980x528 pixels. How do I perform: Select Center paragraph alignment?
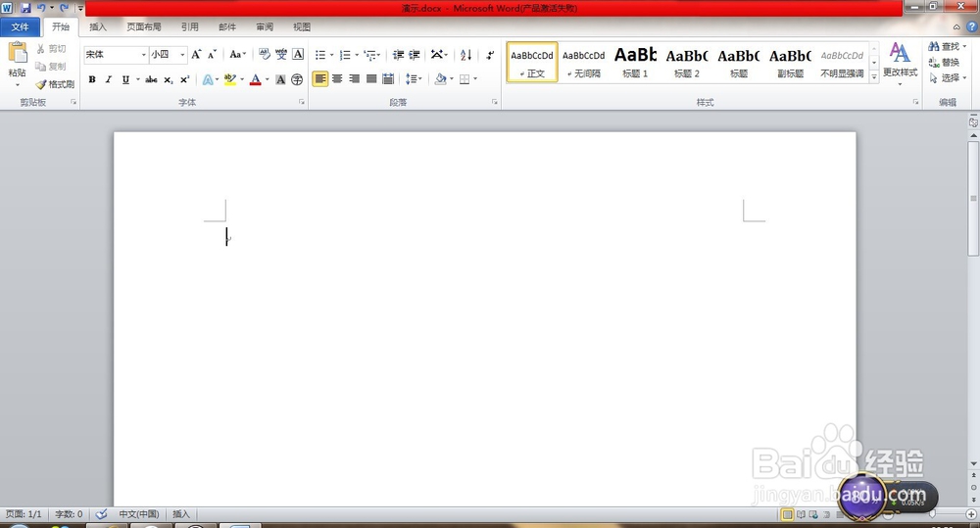(337, 78)
